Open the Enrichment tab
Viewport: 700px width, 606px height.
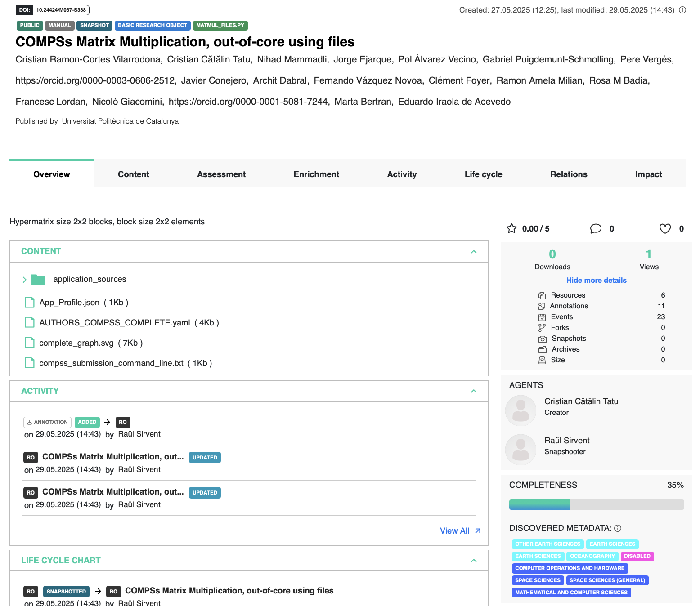(316, 174)
